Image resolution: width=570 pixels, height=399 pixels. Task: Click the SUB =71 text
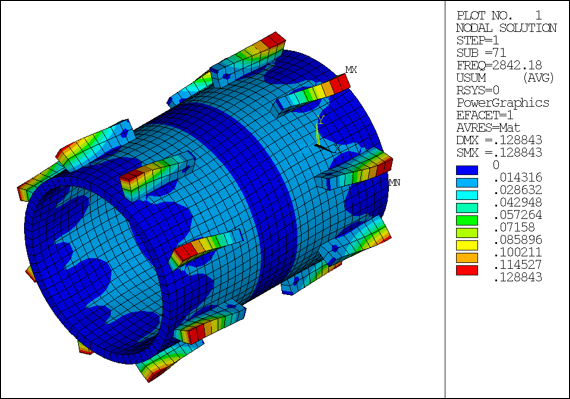click(x=481, y=53)
